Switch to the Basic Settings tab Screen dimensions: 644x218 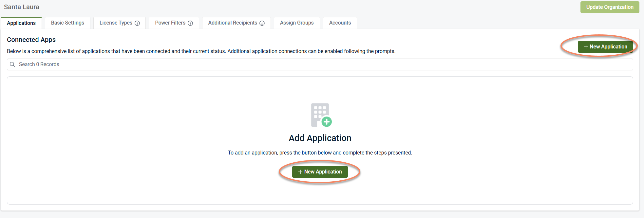67,23
